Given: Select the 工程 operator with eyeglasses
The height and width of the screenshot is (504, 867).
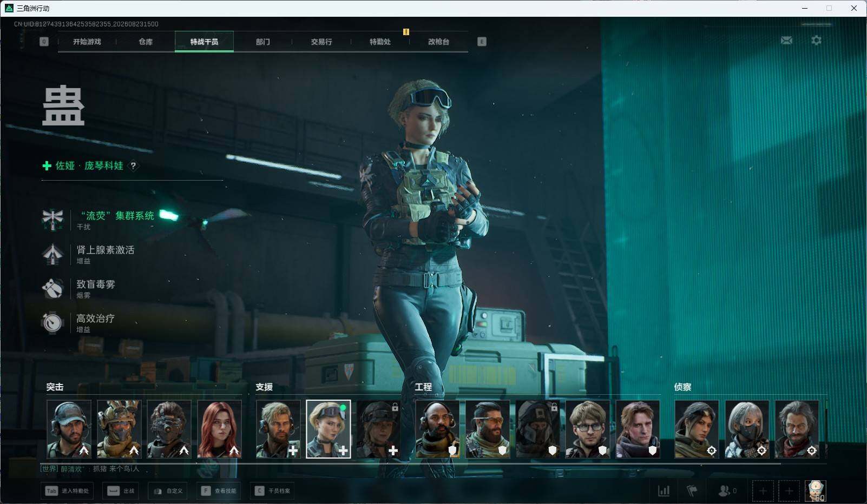Looking at the screenshot, I should pyautogui.click(x=588, y=429).
